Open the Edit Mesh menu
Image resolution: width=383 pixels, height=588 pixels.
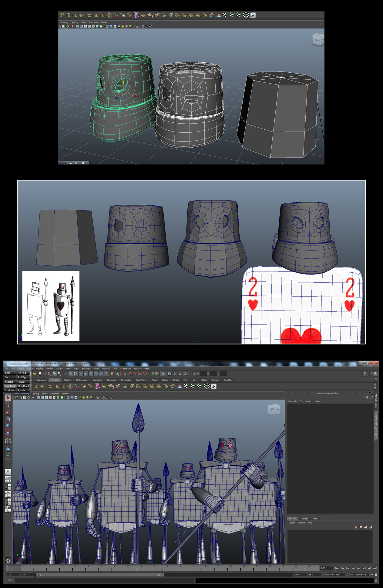coord(86,369)
